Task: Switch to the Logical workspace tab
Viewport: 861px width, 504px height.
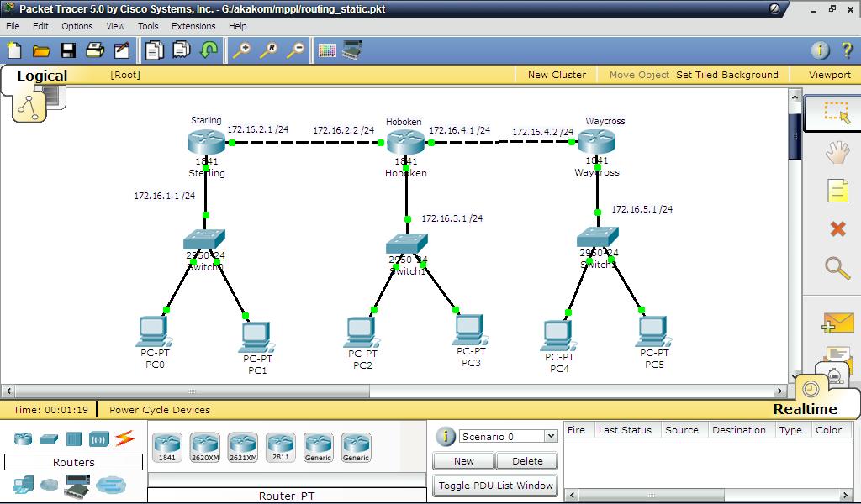Action: pos(42,76)
